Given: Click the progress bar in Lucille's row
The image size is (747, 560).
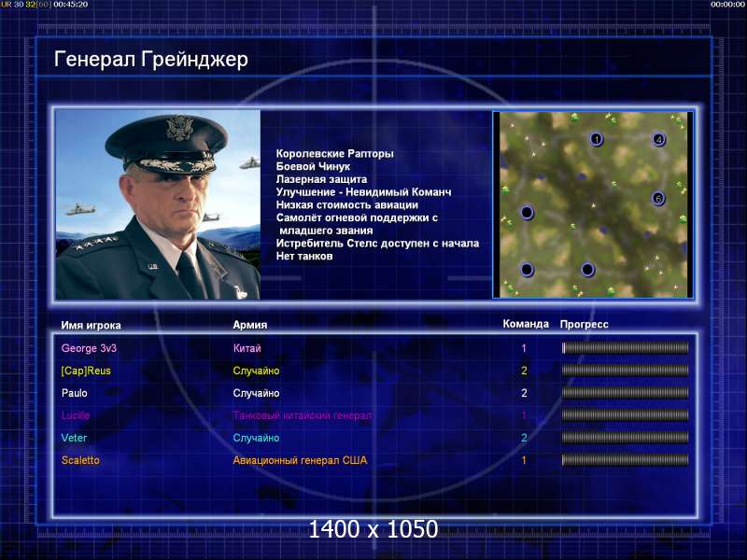Looking at the screenshot, I should coord(625,415).
